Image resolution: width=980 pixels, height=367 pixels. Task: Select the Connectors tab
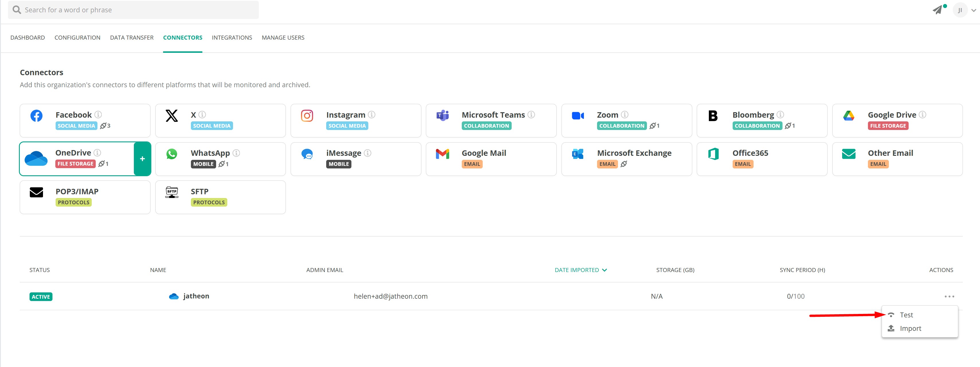coord(183,37)
